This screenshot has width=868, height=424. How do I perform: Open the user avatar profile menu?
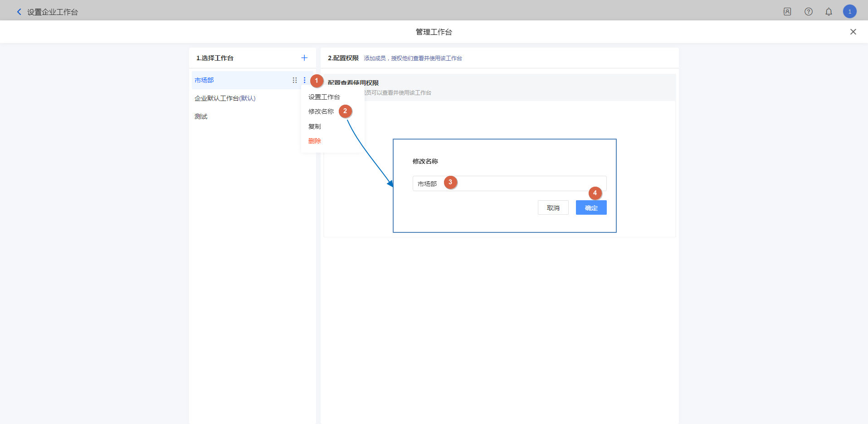(849, 12)
